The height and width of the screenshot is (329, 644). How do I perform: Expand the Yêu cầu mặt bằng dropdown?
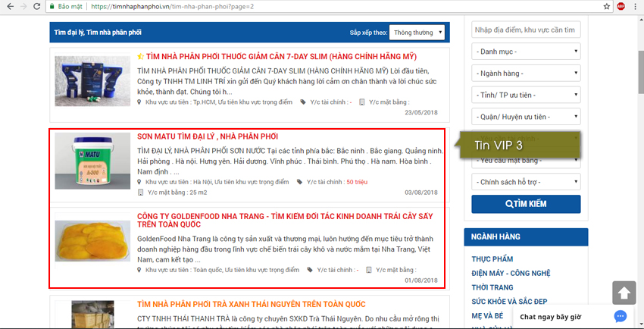pyautogui.click(x=526, y=160)
